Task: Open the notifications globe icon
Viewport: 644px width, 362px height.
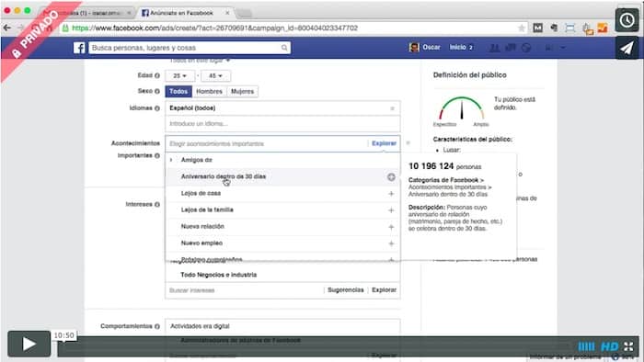Action: (x=526, y=48)
